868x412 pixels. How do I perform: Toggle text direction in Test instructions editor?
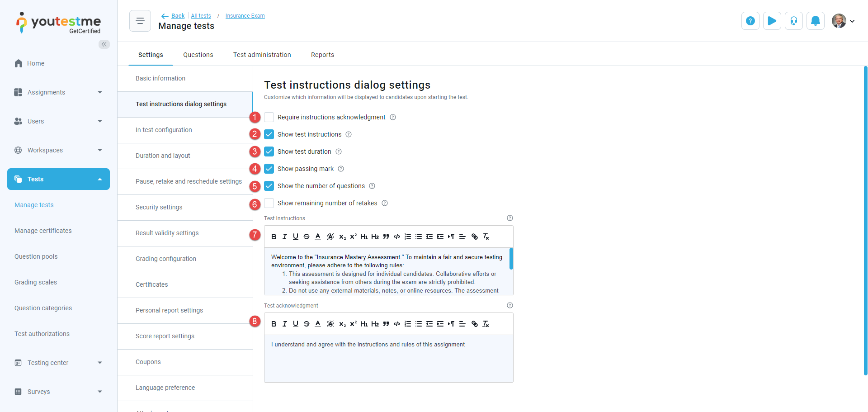click(451, 237)
